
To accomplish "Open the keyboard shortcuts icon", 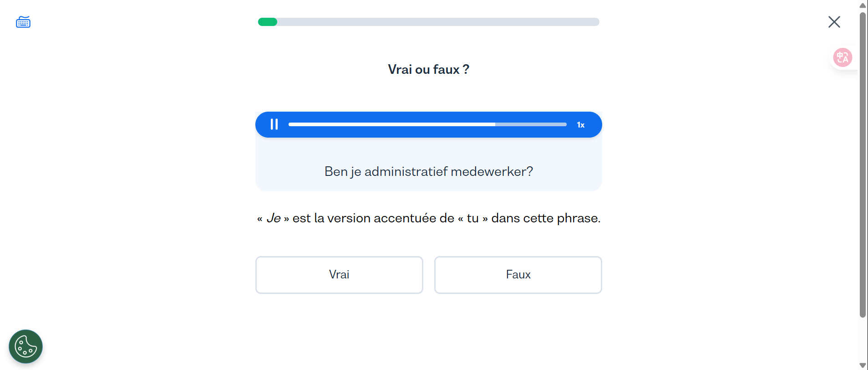I will point(23,22).
